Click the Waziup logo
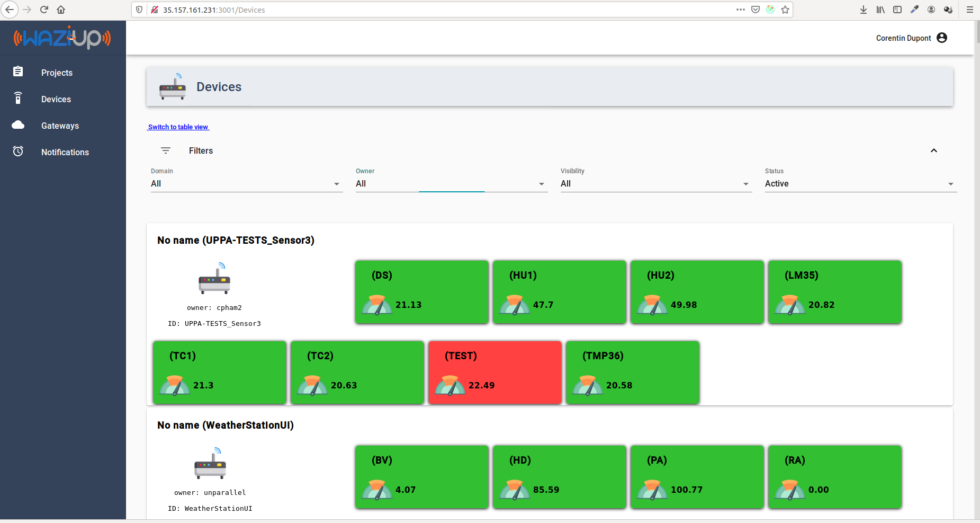Screen dimensions: 980x523 click(x=62, y=38)
